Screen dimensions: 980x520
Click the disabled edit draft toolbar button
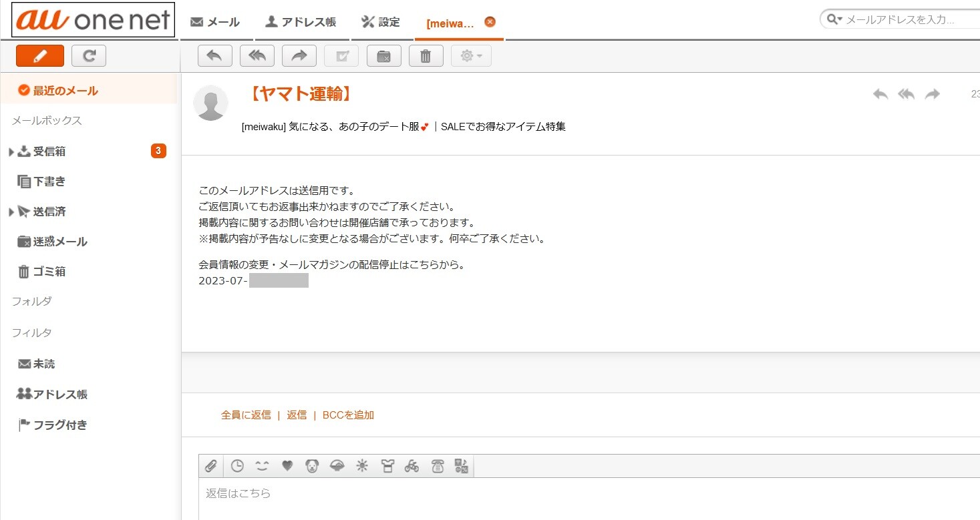pos(341,56)
